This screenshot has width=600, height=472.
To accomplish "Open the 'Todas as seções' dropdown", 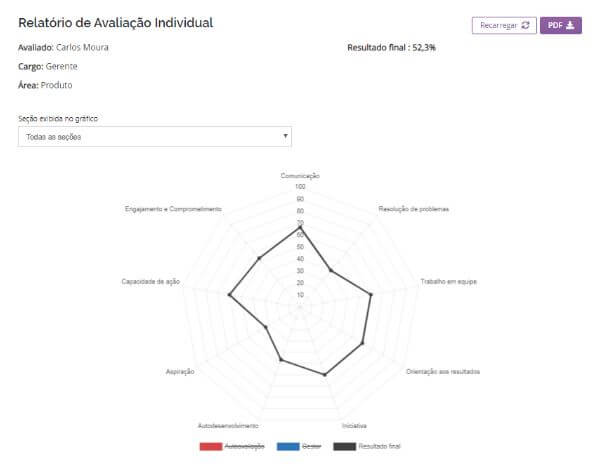I will point(155,137).
